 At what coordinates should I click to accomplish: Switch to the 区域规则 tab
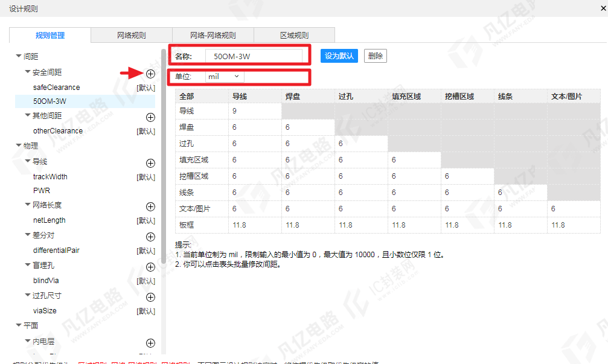(294, 35)
